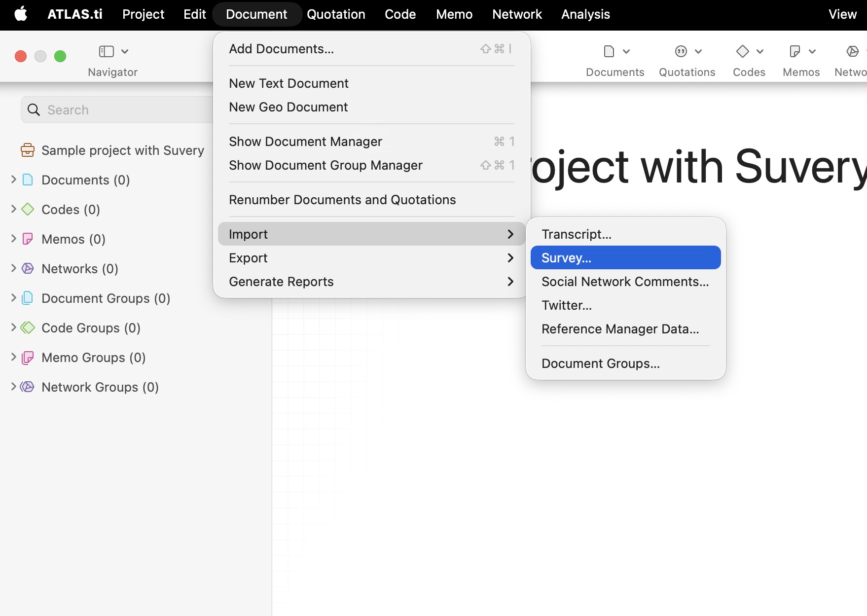Open the Memo menu in menu bar
Viewport: 867px width, 616px height.
coord(454,14)
